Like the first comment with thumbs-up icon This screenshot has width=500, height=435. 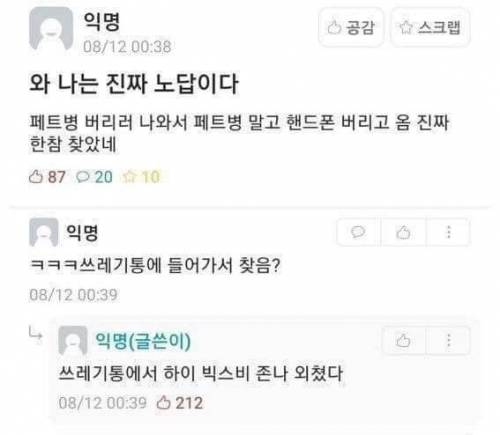[x=403, y=232]
